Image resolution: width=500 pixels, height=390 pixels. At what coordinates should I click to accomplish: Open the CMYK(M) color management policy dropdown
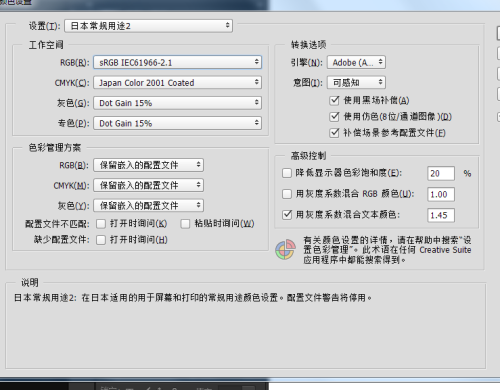148,185
